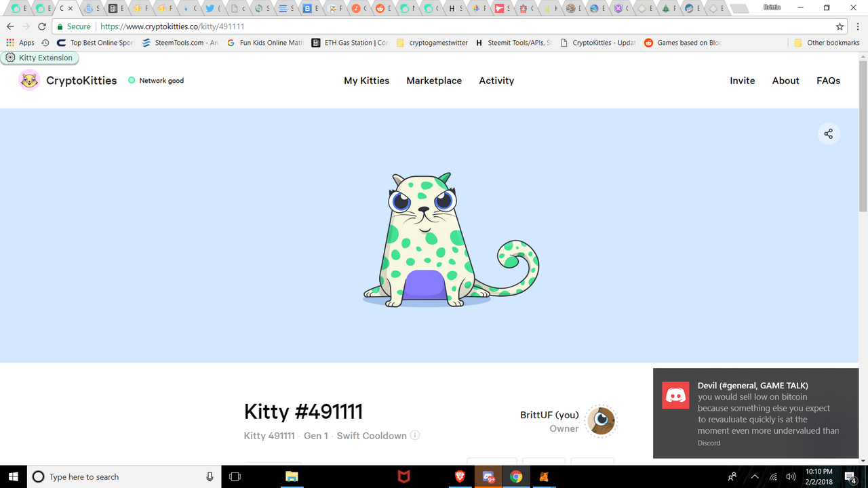
Task: Open the Swift Cooldown info icon
Action: [415, 435]
